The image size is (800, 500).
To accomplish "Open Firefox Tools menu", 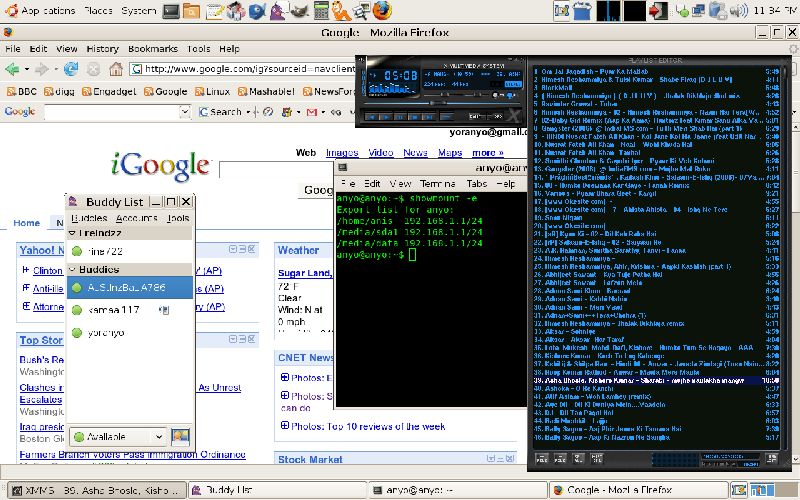I will pyautogui.click(x=198, y=49).
